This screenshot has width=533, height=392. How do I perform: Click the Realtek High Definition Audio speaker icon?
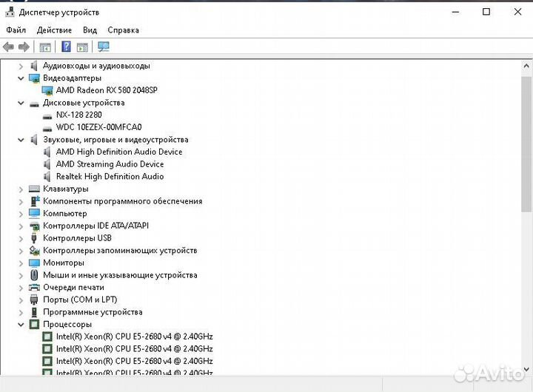(x=48, y=177)
